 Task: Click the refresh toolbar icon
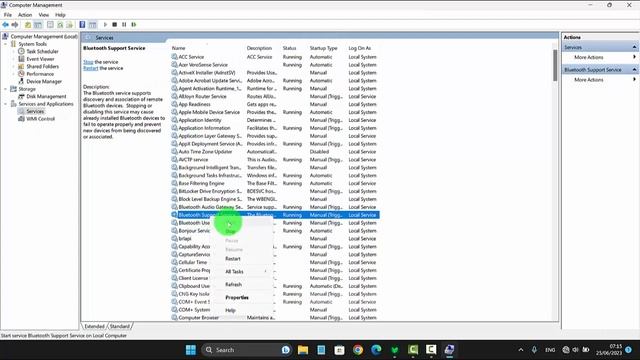(60, 25)
